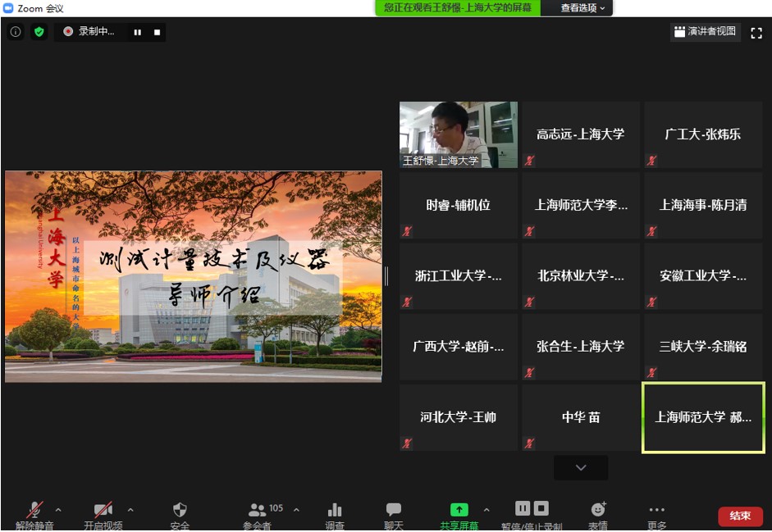Open the Chat panel
Screen dimensions: 772x532
394,512
